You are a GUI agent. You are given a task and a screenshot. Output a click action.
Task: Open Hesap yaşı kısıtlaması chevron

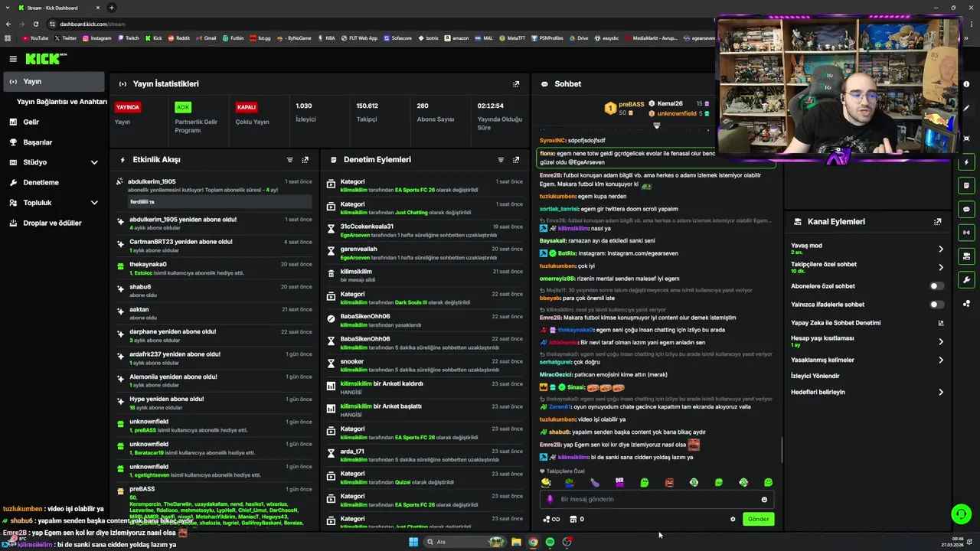click(941, 341)
